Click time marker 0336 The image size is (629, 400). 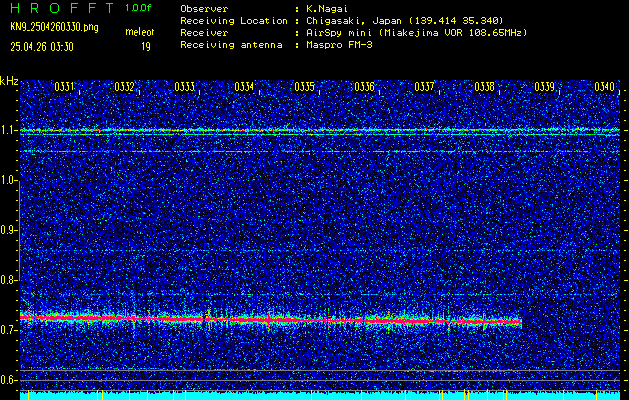coord(365,87)
